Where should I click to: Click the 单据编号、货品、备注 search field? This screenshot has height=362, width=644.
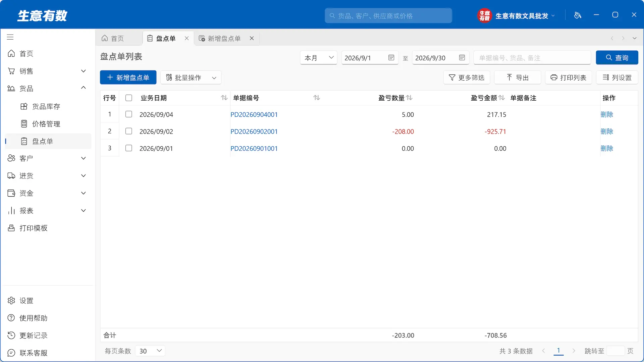point(532,58)
